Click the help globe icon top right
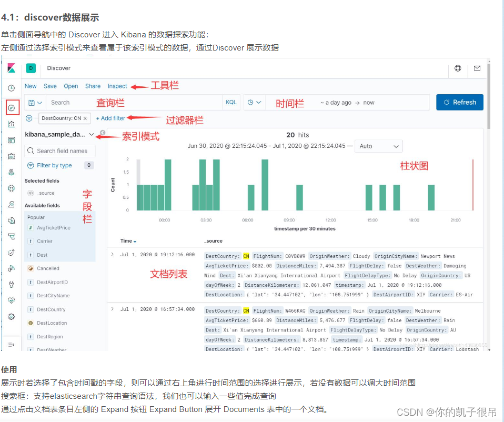The height and width of the screenshot is (422, 504). click(x=458, y=68)
